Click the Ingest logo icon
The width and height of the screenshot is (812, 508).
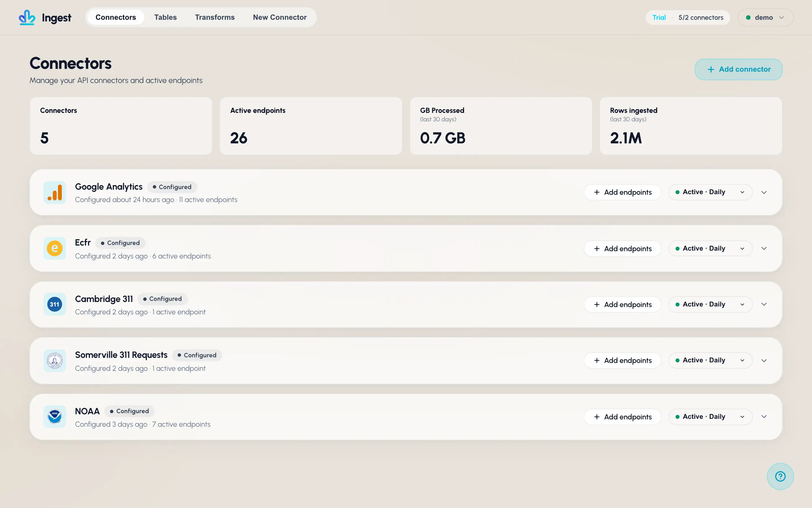coord(27,17)
